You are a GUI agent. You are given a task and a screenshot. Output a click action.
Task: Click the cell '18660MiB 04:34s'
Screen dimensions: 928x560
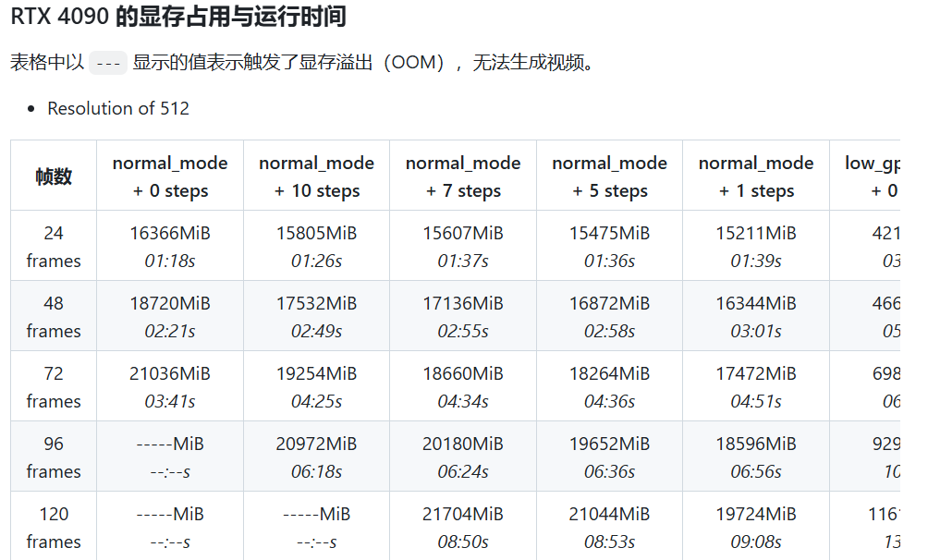click(463, 386)
